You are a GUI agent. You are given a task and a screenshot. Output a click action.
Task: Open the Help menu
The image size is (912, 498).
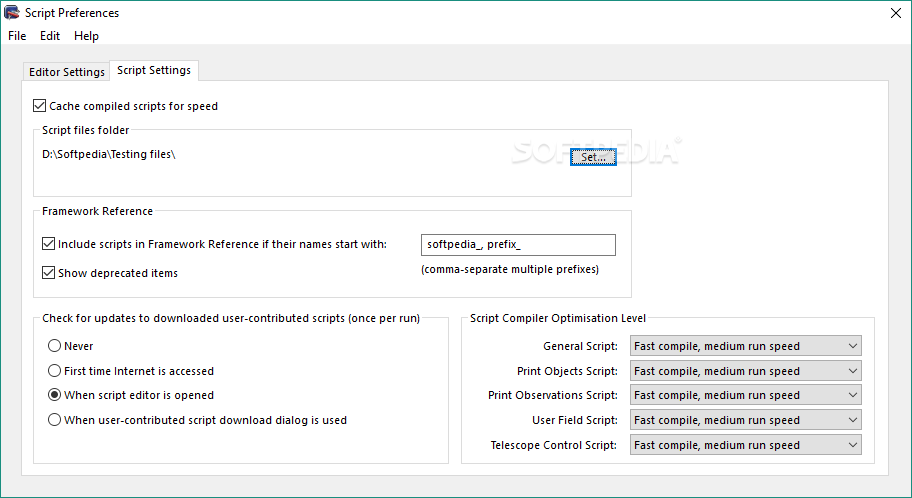pos(86,36)
